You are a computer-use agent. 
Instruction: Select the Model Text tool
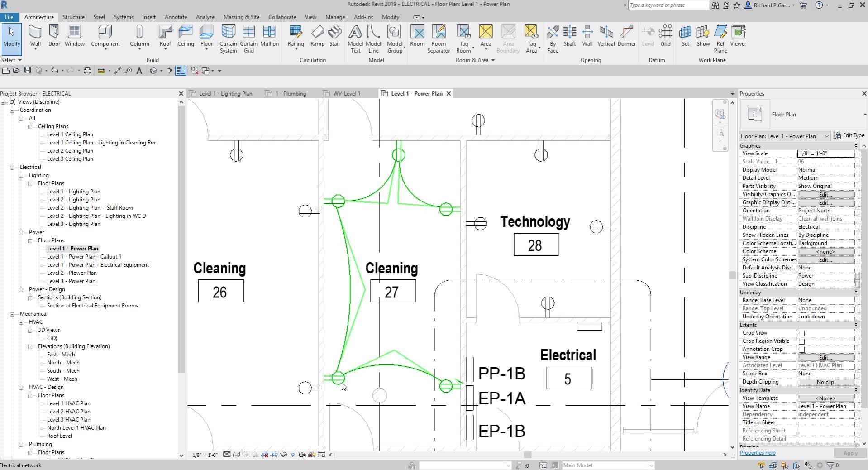[x=355, y=38]
